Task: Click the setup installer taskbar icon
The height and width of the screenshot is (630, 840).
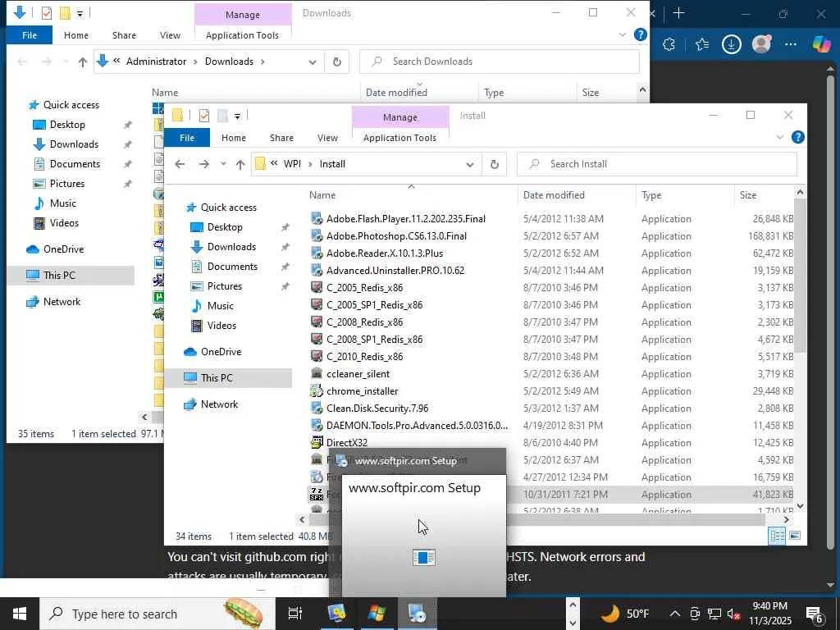Action: pyautogui.click(x=417, y=614)
